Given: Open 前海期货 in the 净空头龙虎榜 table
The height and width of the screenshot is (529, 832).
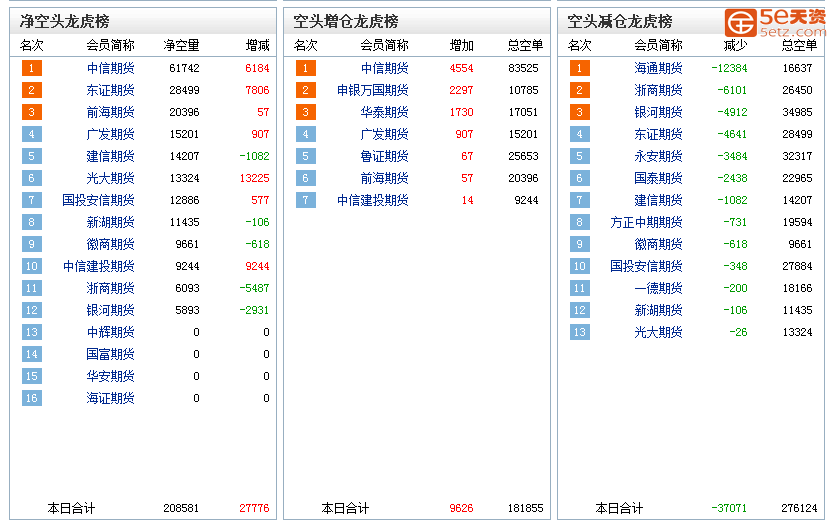Looking at the screenshot, I should 110,112.
